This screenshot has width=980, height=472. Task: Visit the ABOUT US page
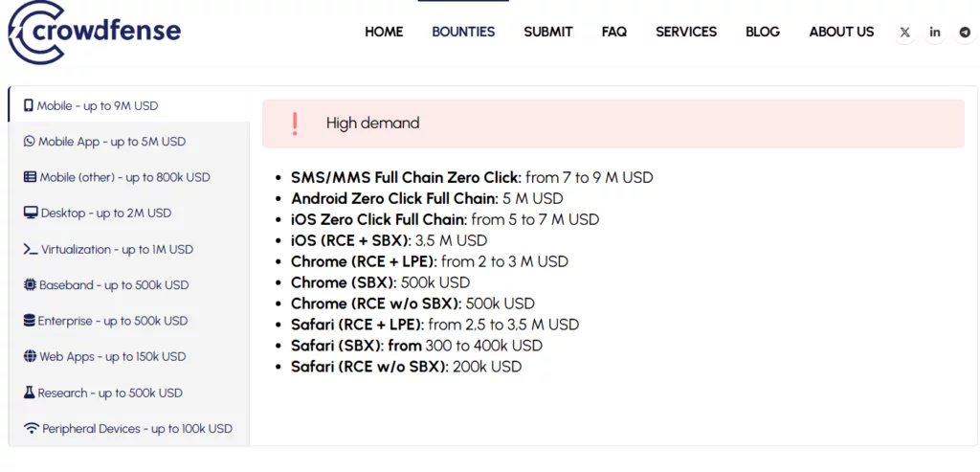coord(841,32)
